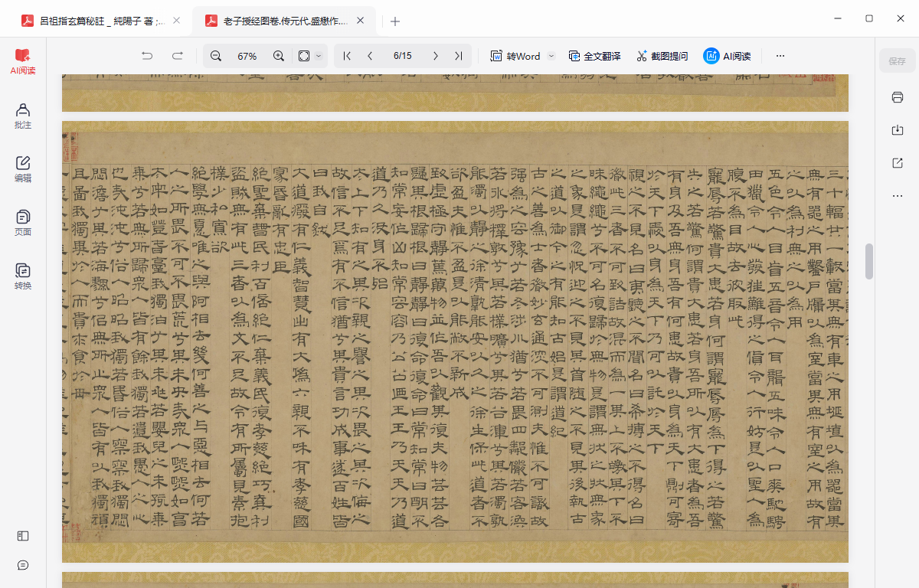Click the redo arrow

click(178, 56)
